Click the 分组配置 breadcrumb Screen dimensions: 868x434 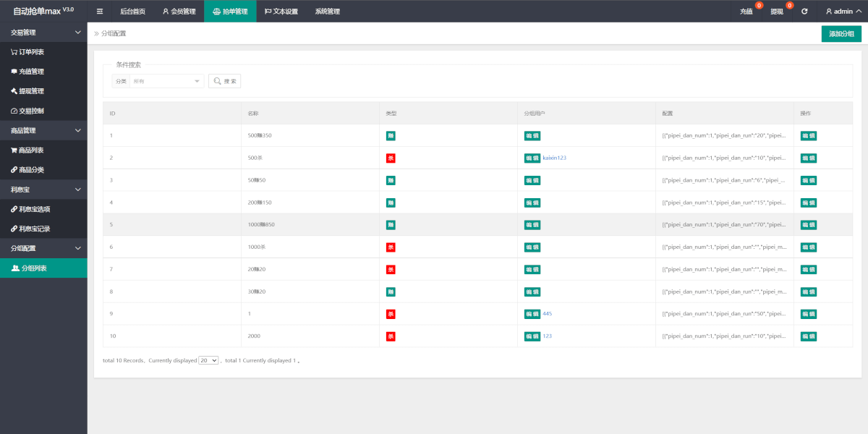[114, 34]
